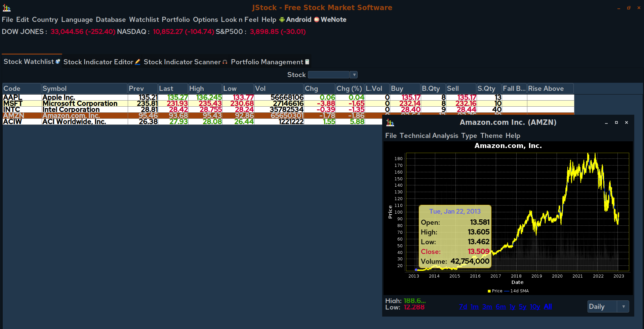Switch to Portfolio Management tab
The image size is (644, 329).
click(x=270, y=62)
